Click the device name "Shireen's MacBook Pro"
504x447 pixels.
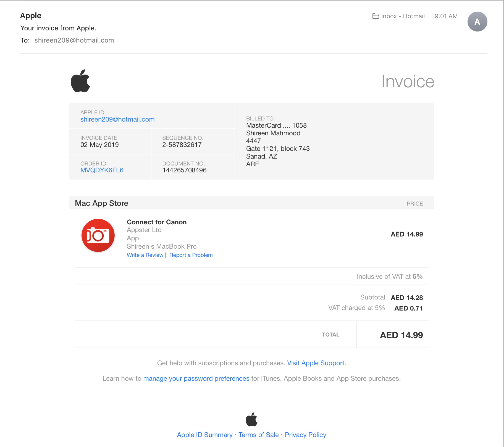point(162,246)
